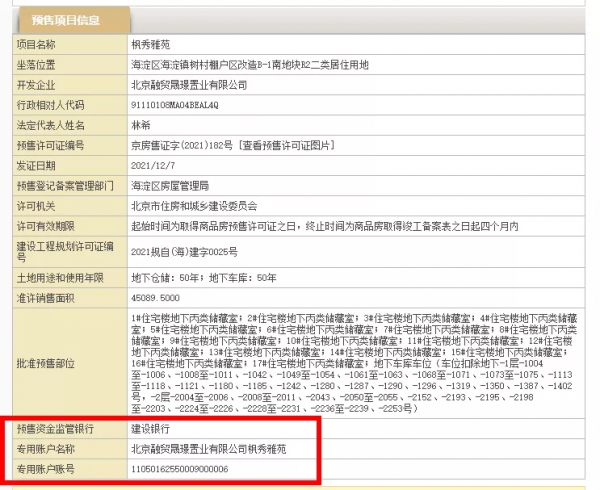600x490 pixels.
Task: Select project name value 枫秀雅苑
Action: pyautogui.click(x=150, y=45)
